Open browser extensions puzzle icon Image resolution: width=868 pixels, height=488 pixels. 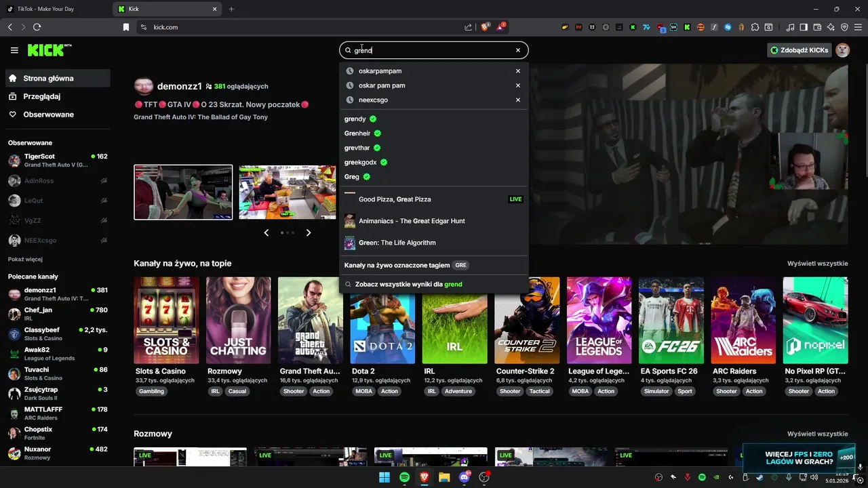click(755, 27)
